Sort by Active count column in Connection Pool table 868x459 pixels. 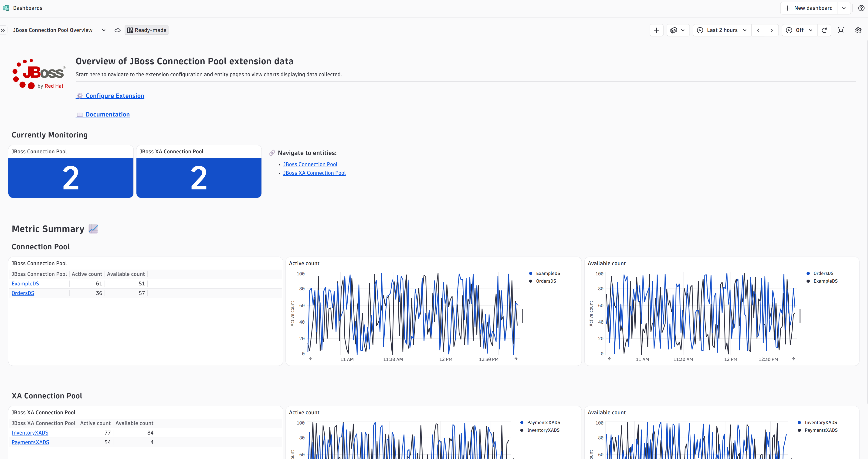pos(87,274)
